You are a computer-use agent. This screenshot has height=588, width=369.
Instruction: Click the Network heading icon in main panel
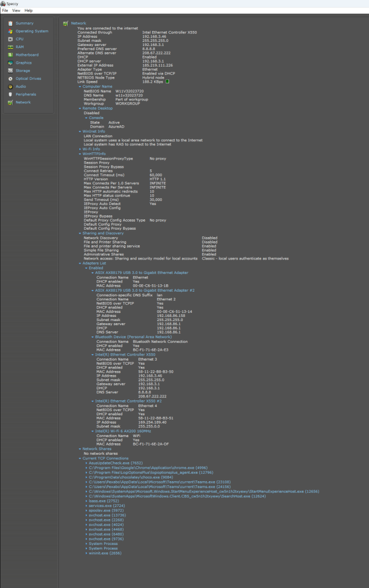pos(66,23)
